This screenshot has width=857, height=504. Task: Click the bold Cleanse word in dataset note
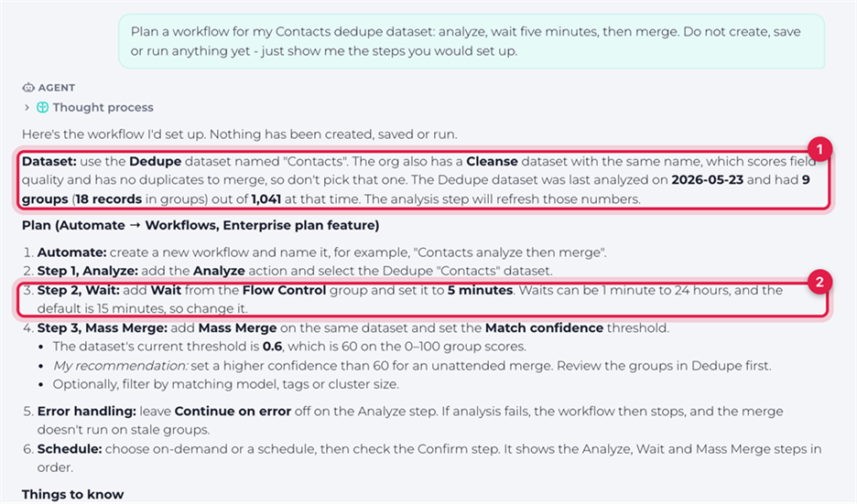click(x=492, y=162)
